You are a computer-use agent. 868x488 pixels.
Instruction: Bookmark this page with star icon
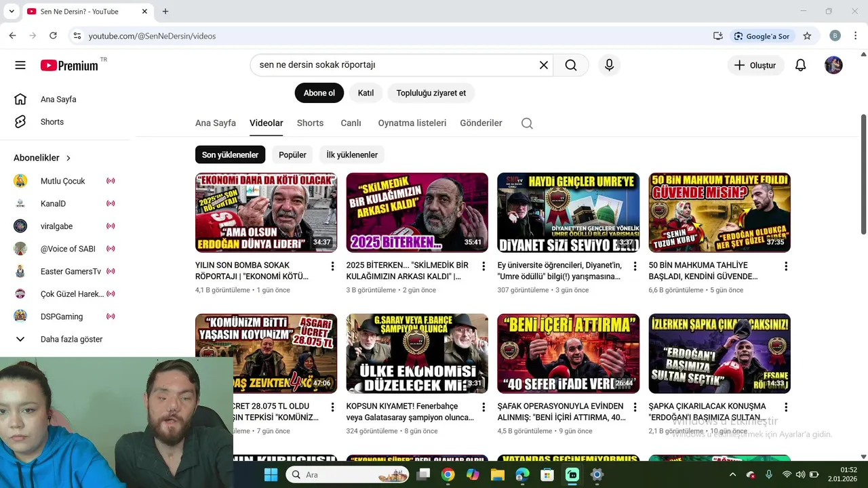[807, 36]
